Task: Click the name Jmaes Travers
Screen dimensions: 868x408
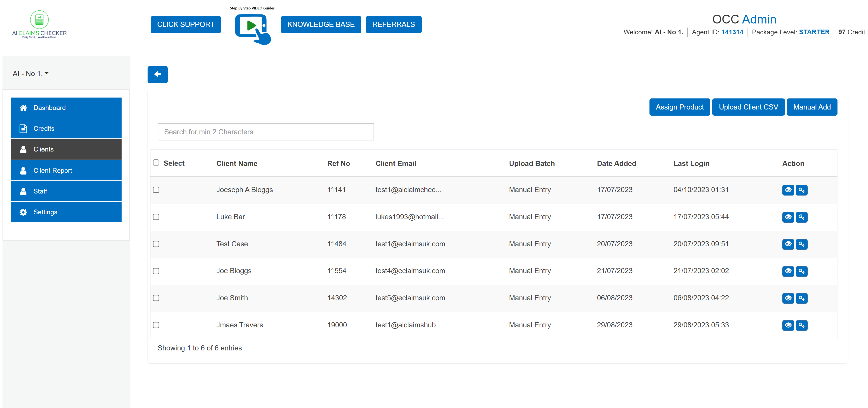Action: (239, 325)
